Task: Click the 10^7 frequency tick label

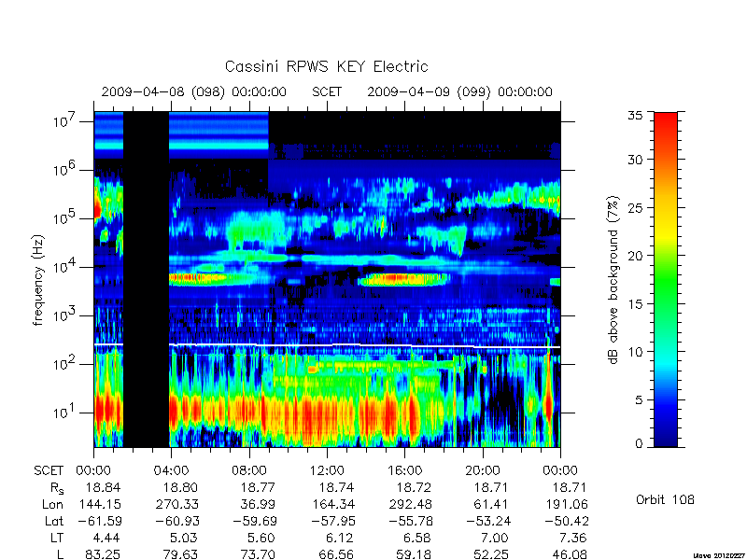Action: coord(63,121)
